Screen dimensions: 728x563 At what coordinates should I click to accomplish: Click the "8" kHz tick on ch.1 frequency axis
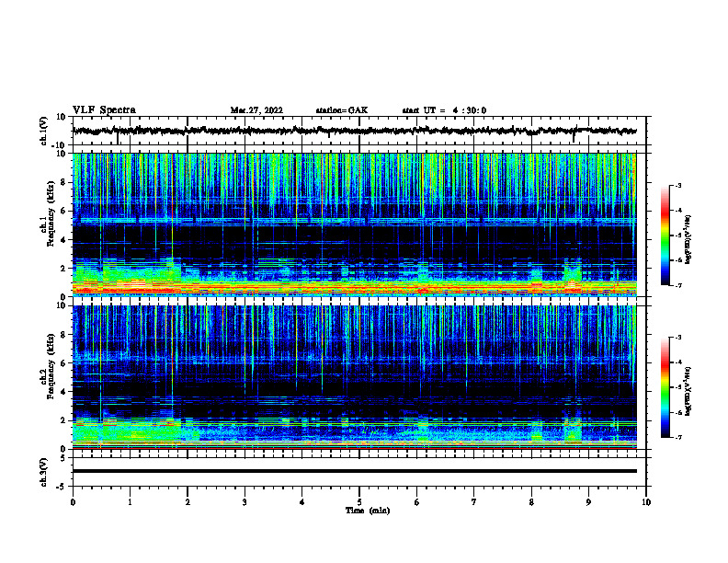(63, 182)
